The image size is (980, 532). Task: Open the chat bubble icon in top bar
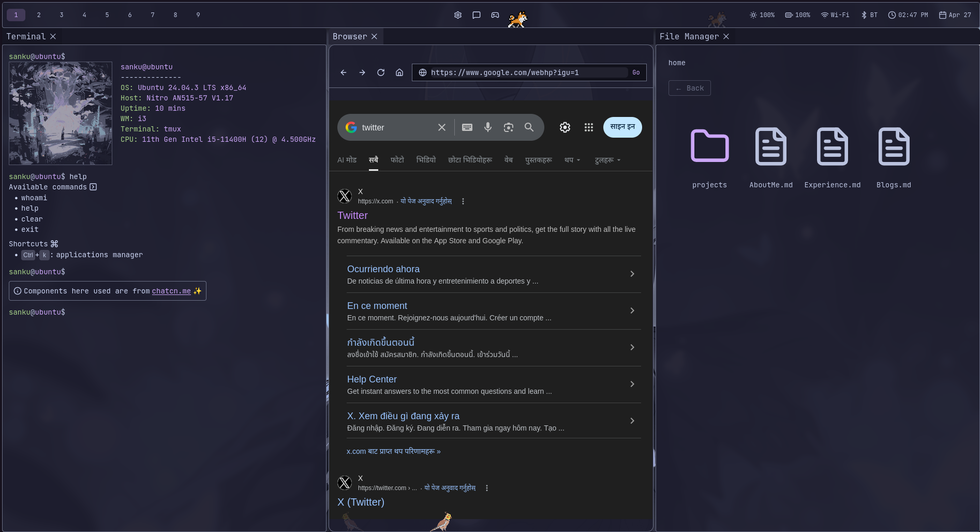click(477, 15)
